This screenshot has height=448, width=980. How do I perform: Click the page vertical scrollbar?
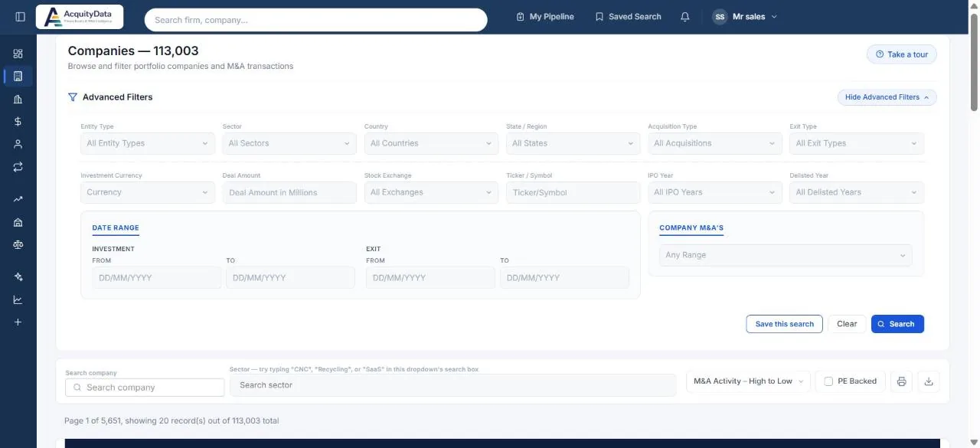pos(974,63)
